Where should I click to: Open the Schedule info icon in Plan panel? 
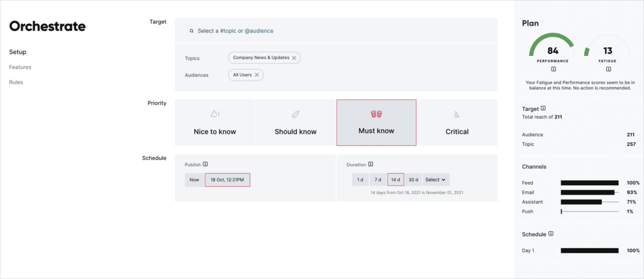click(551, 234)
